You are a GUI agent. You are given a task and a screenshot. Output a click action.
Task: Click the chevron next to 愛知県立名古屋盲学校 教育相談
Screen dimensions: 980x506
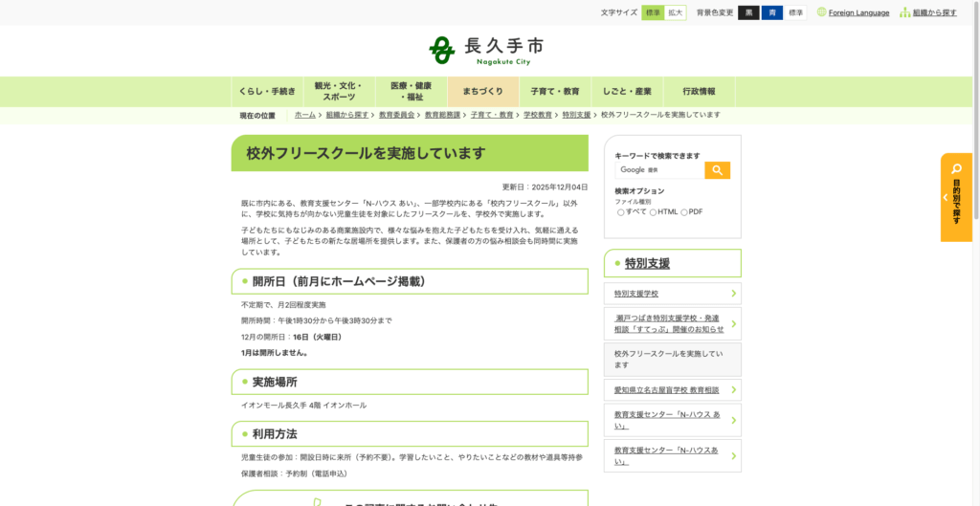(733, 390)
